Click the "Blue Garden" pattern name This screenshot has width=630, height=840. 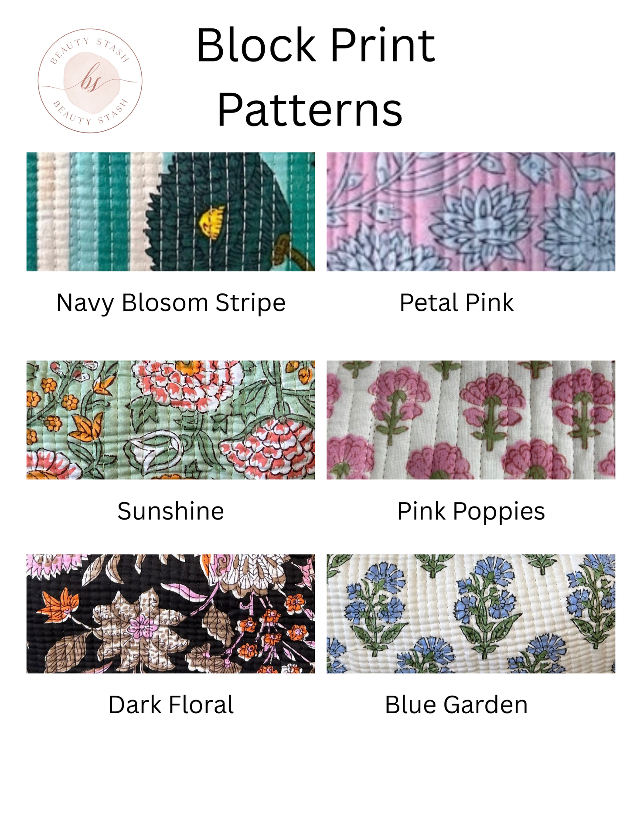456,705
